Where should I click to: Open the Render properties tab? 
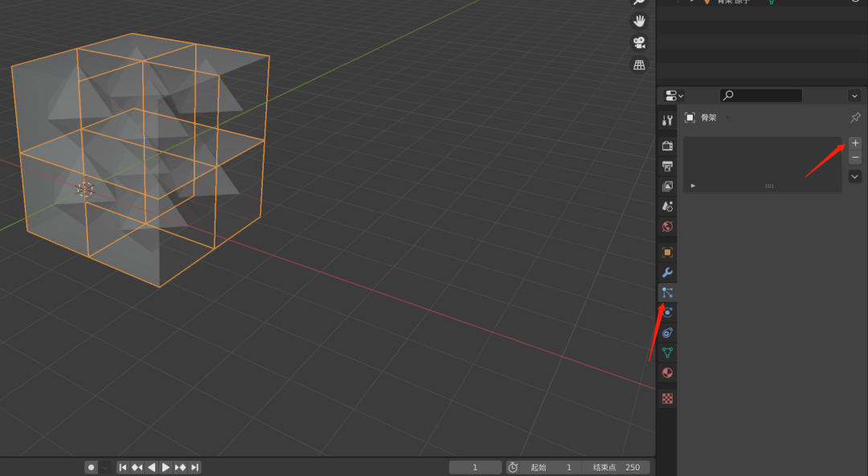tap(667, 146)
